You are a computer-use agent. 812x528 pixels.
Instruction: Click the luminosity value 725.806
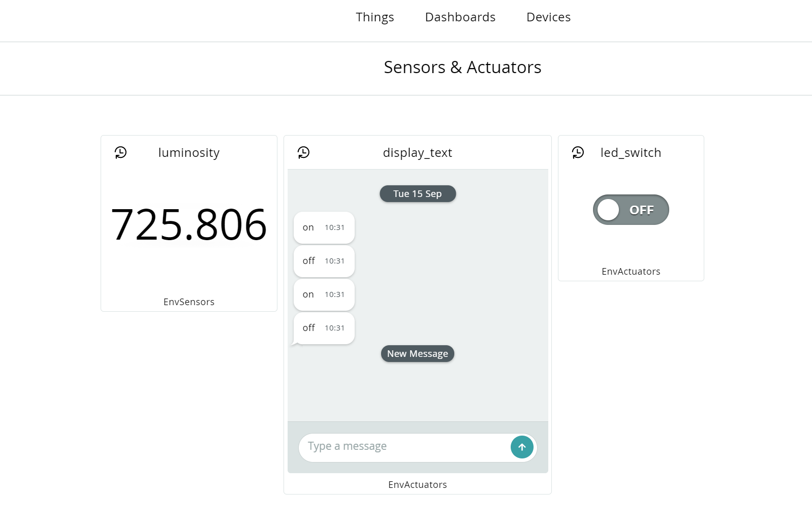(x=189, y=224)
